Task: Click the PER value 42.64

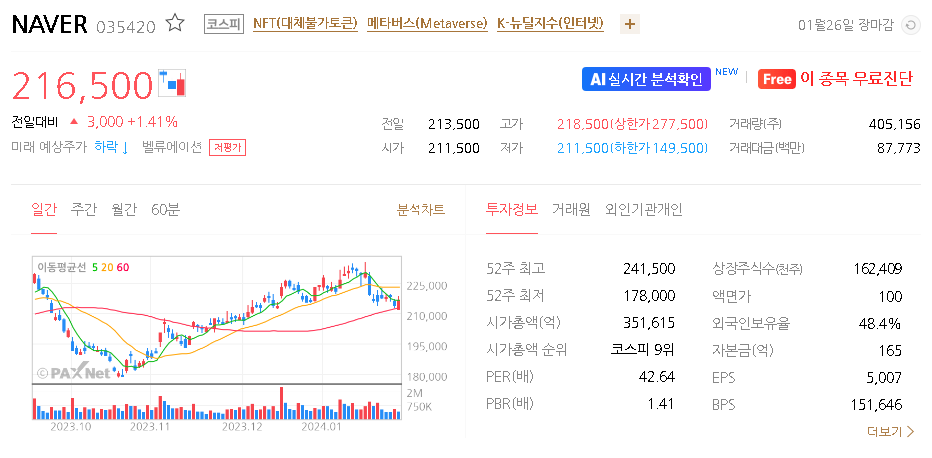Action: click(658, 377)
